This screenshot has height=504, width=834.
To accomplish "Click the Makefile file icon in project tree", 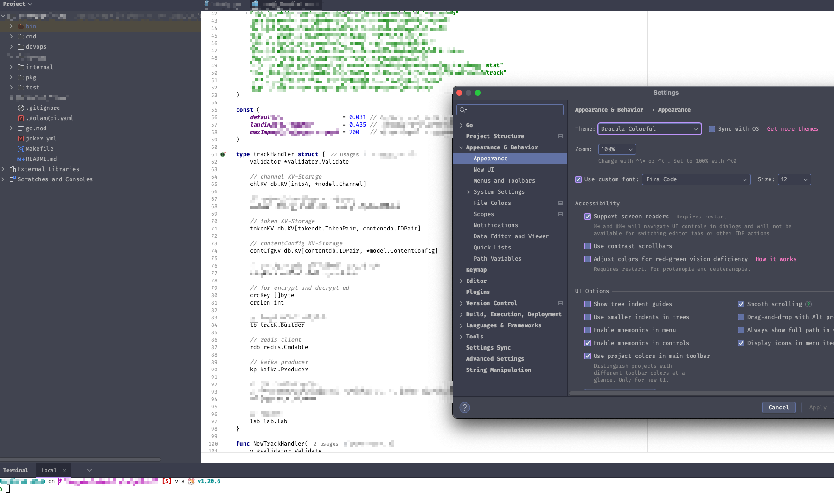I will click(x=20, y=148).
